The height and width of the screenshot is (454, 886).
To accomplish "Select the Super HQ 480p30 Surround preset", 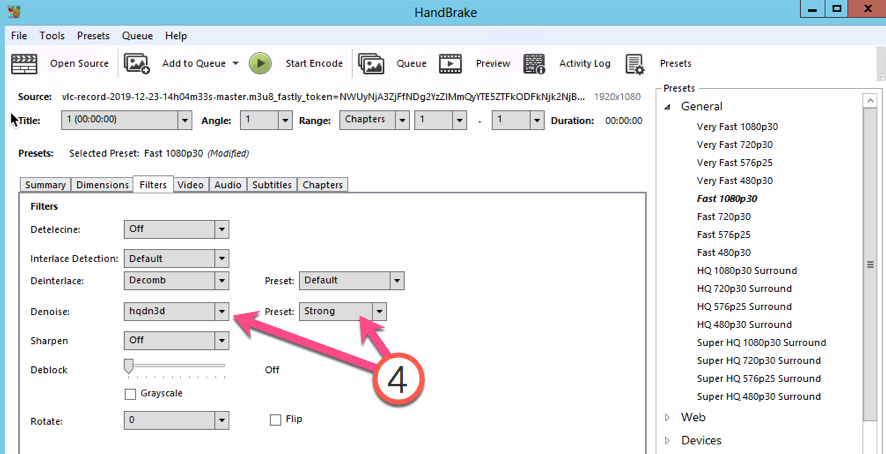I will 759,397.
